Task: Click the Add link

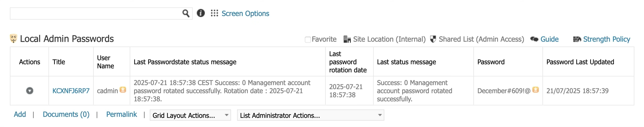Action: pos(20,114)
